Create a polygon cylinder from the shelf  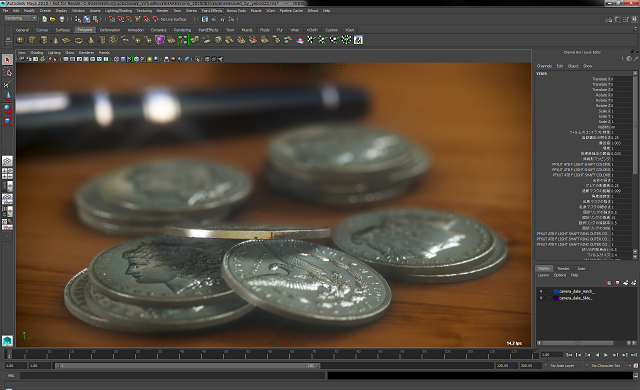point(44,40)
